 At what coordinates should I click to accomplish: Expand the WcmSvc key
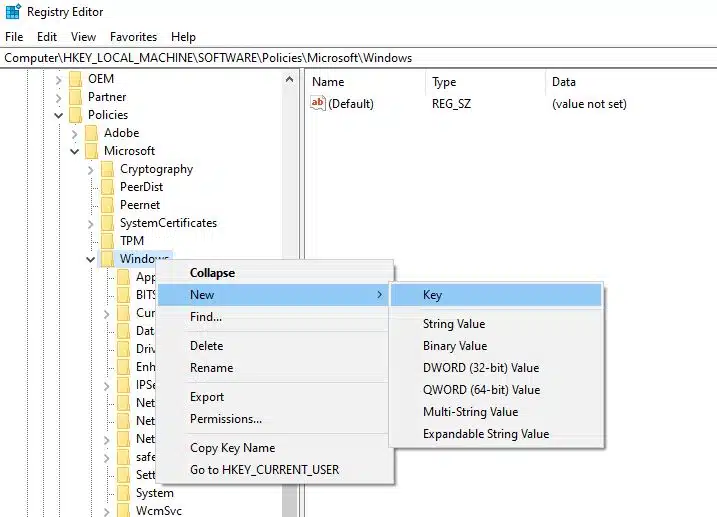click(x=107, y=512)
